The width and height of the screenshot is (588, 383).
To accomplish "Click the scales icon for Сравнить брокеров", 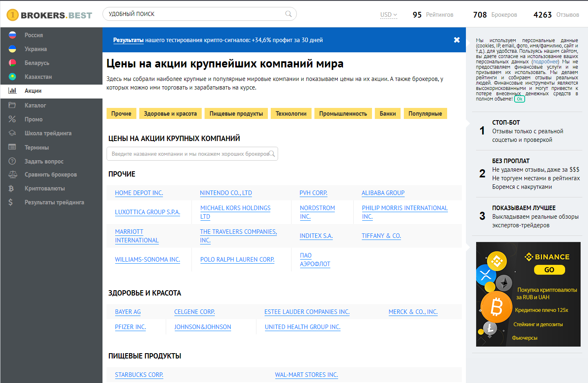I will pos(12,175).
